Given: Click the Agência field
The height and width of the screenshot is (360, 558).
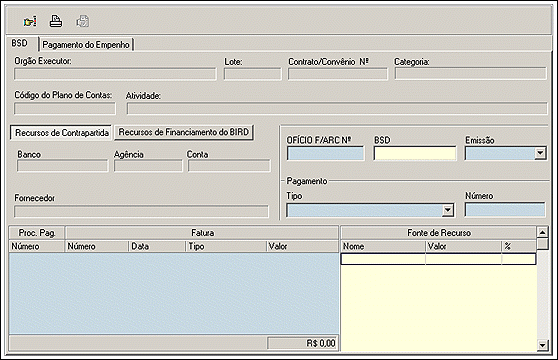Looking at the screenshot, I should pyautogui.click(x=148, y=166).
